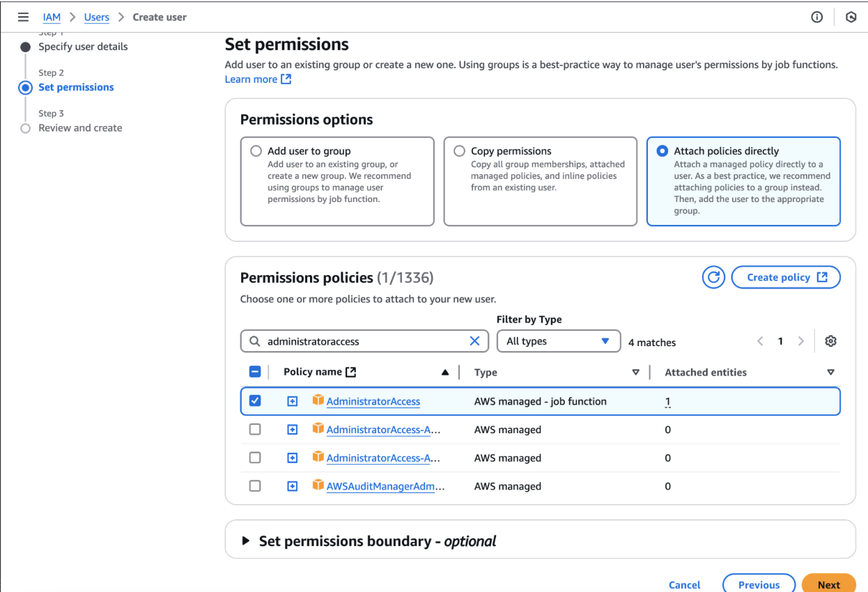Click the hexagon icon in top-right corner
Image resolution: width=868 pixels, height=592 pixels.
point(851,17)
